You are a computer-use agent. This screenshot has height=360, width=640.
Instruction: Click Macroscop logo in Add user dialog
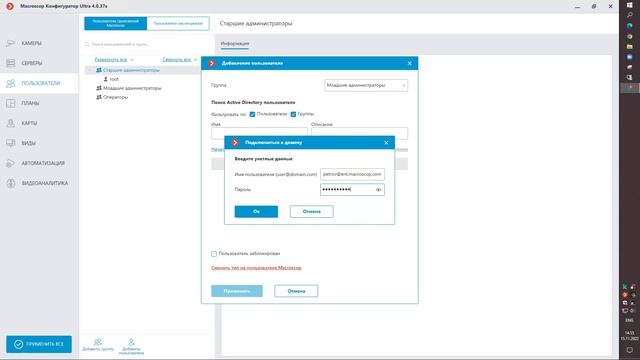pyautogui.click(x=212, y=63)
